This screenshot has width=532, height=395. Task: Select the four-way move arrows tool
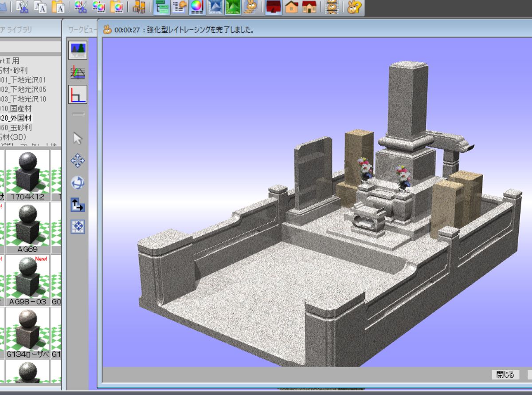78,161
